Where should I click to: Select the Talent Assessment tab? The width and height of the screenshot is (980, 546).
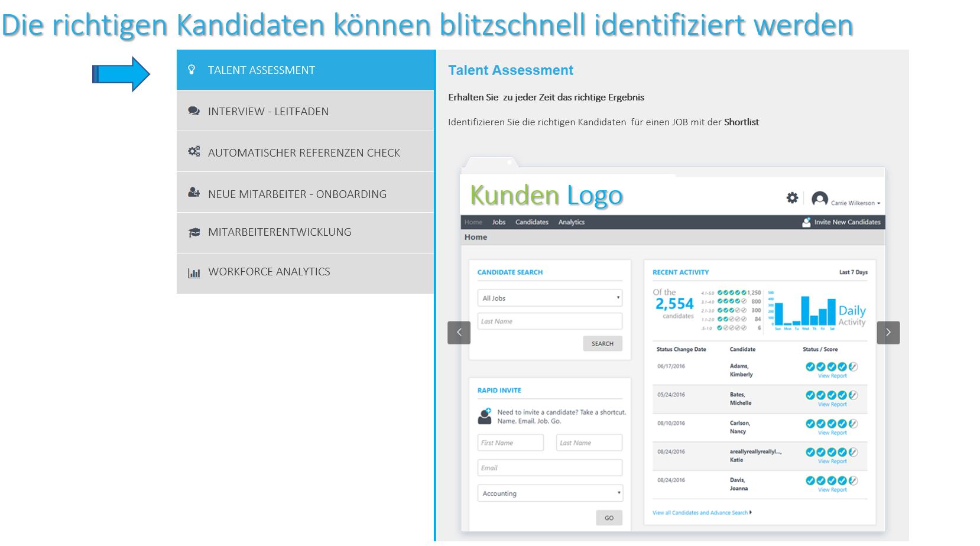click(x=306, y=70)
